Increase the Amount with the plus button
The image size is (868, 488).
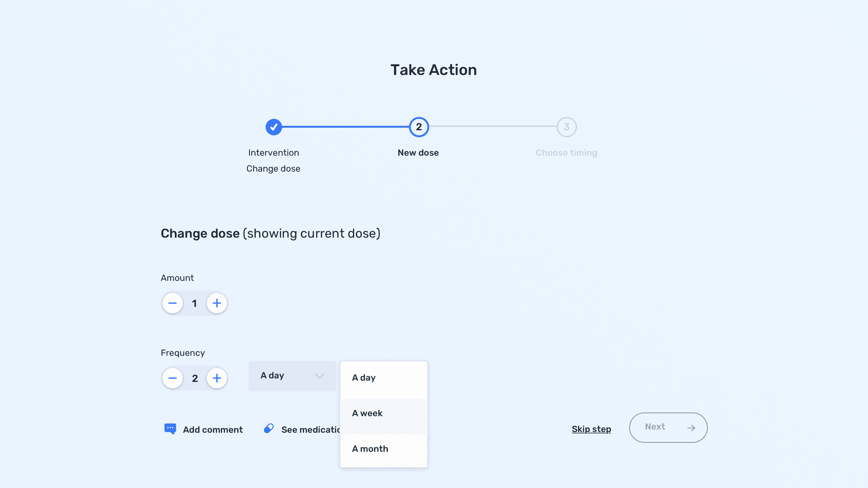coord(217,303)
